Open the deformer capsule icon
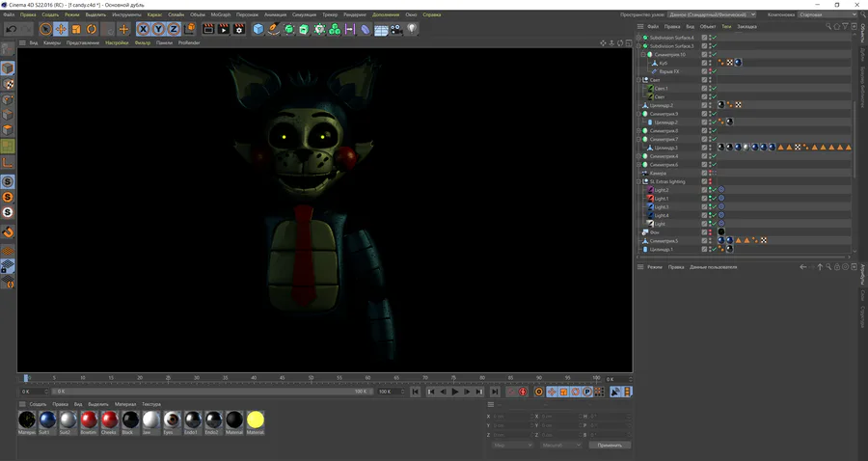This screenshot has height=461, width=868. click(x=366, y=29)
